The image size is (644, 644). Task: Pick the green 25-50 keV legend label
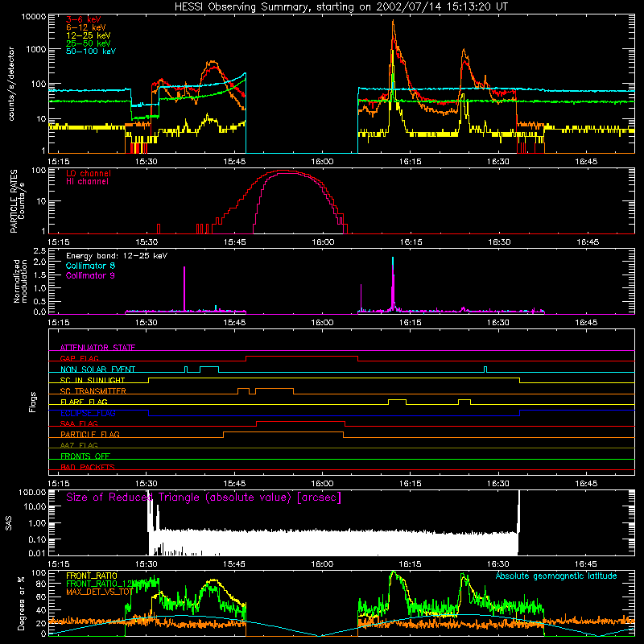tap(88, 43)
